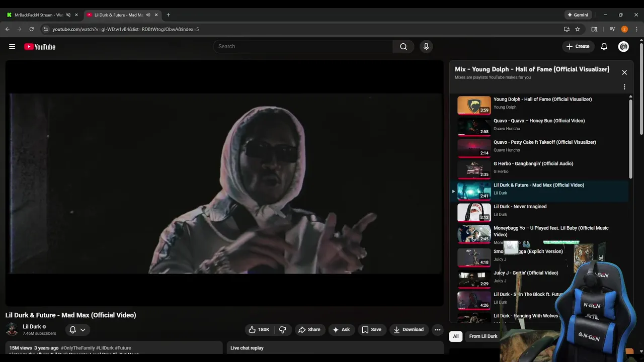Play Lil Durk 4:26 Spin The Block thumbnail
644x362 pixels.
coord(474,300)
